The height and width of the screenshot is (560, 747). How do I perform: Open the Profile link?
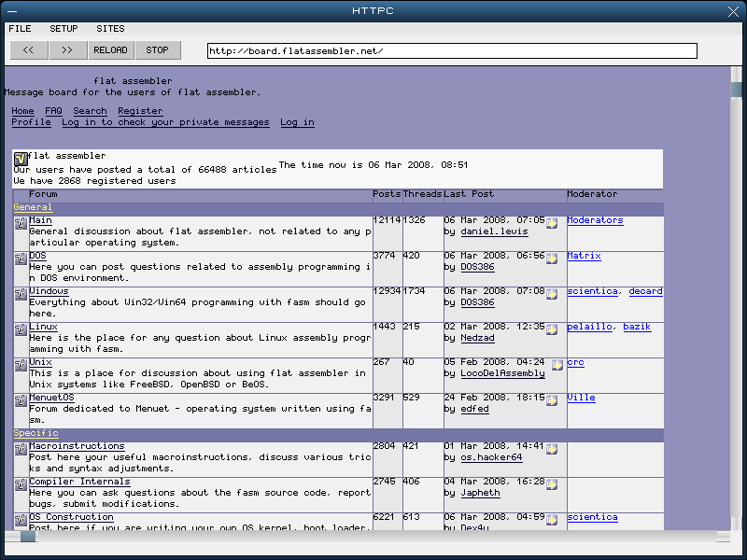(x=31, y=122)
